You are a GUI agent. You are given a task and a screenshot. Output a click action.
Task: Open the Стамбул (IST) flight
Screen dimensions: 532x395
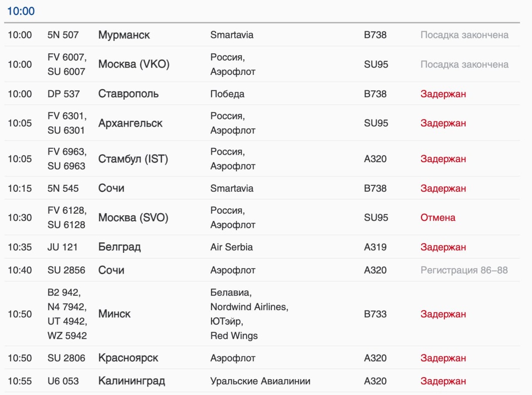(x=133, y=159)
